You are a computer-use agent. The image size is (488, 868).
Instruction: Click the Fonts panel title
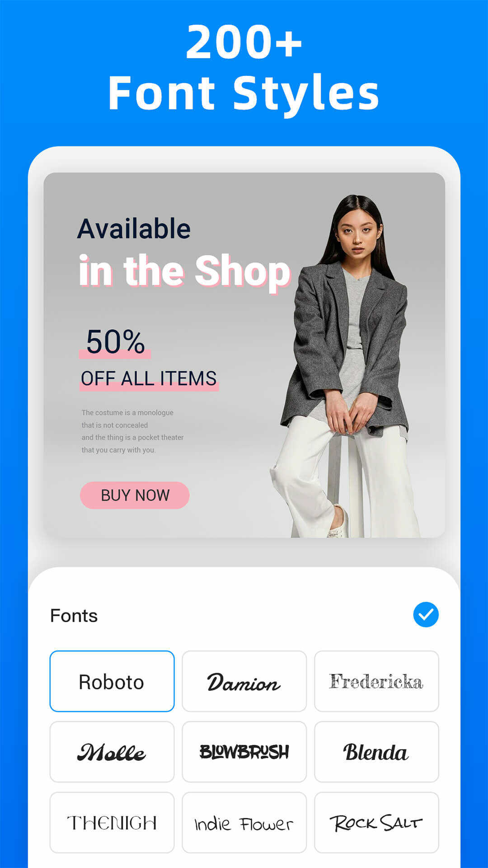coord(74,616)
